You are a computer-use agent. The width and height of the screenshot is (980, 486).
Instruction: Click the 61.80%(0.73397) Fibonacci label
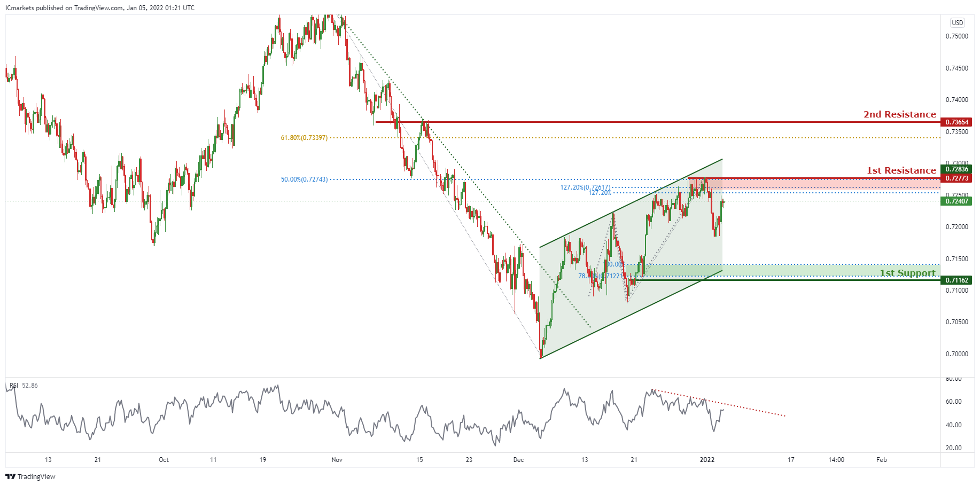pyautogui.click(x=304, y=138)
